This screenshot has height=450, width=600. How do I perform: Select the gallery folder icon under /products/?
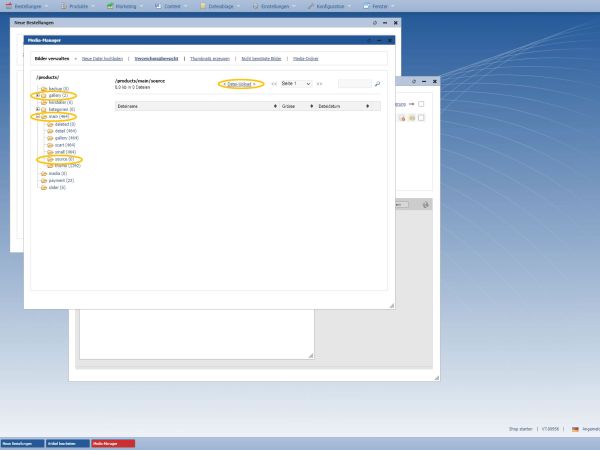point(43,95)
